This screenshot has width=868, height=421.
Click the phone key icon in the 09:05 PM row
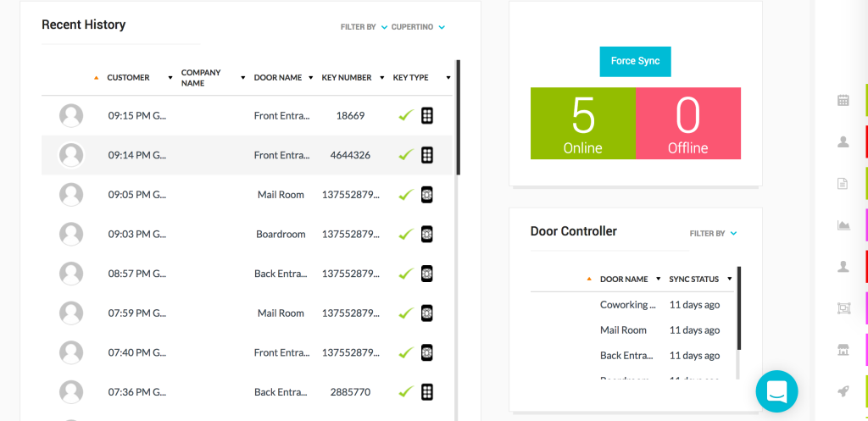[x=427, y=195]
